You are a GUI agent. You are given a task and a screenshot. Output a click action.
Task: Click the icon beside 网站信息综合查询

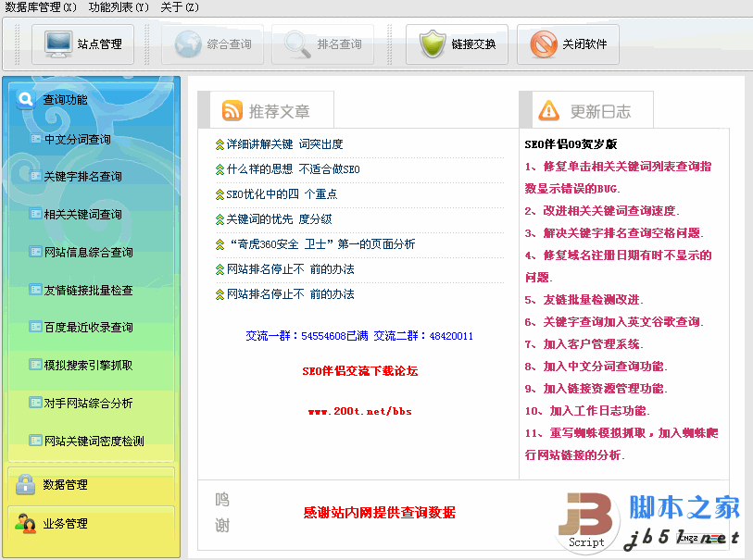point(35,252)
